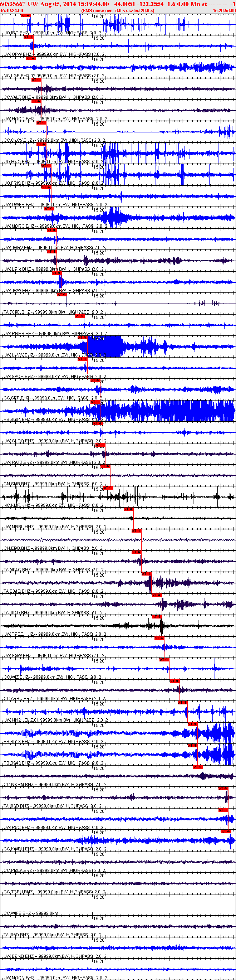
Task: Click the red pick marker on CC NORM trace
Action: point(198,767)
